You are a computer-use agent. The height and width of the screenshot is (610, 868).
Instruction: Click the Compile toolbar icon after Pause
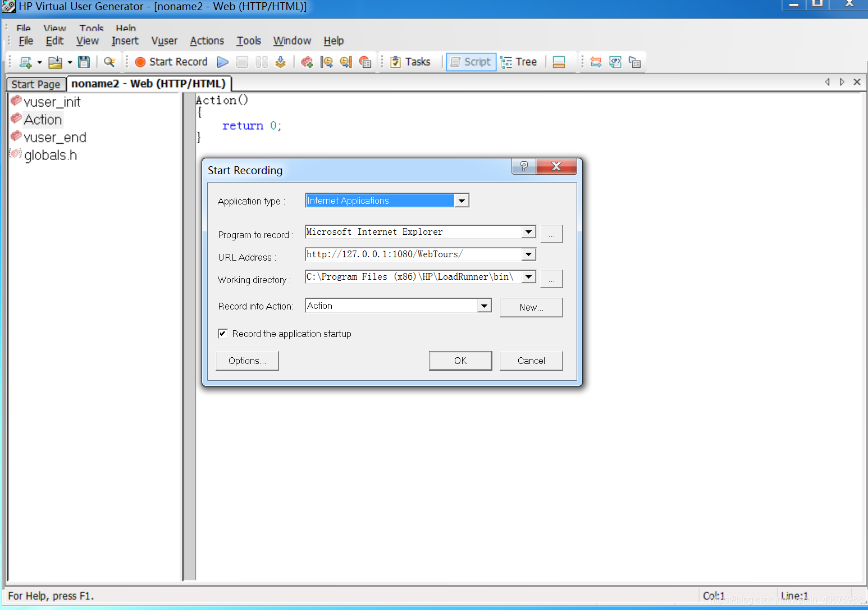pos(281,62)
